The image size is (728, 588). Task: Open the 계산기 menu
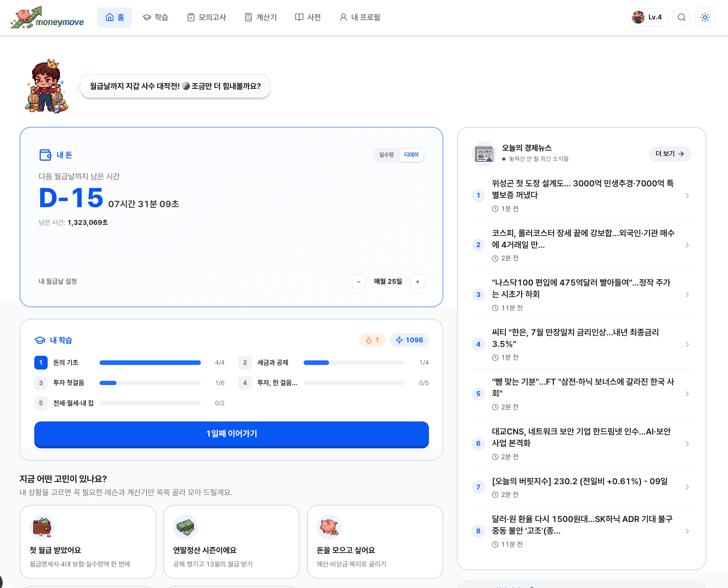click(x=261, y=17)
